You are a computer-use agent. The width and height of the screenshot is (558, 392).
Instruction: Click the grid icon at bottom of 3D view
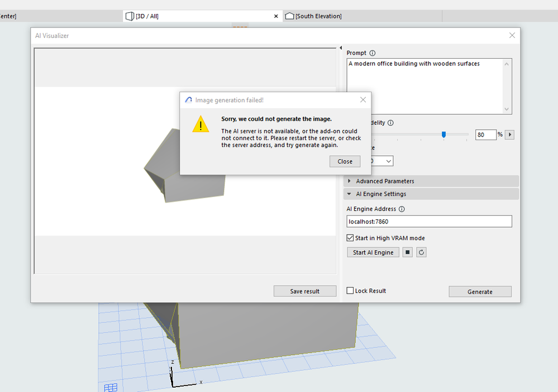[111, 388]
